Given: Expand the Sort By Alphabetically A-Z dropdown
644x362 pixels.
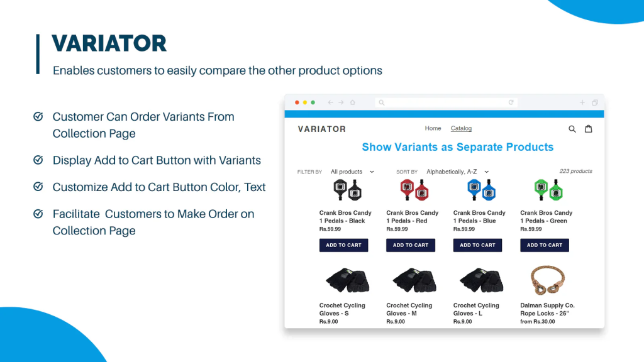Looking at the screenshot, I should pos(458,172).
